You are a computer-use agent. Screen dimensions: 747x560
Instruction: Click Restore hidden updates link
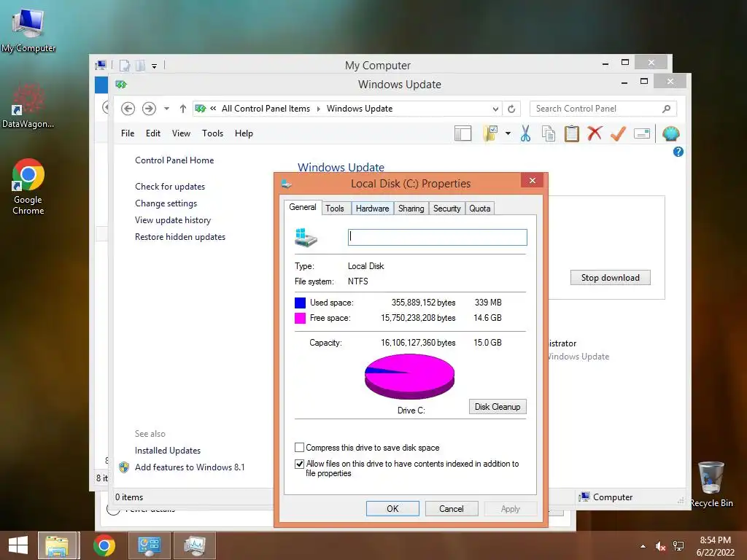coord(179,237)
